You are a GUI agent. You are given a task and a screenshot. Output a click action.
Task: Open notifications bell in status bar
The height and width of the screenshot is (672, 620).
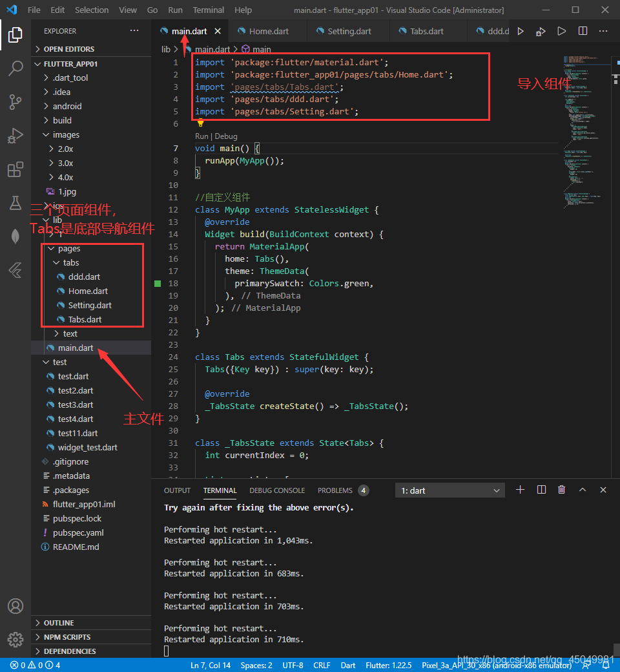tap(606, 665)
